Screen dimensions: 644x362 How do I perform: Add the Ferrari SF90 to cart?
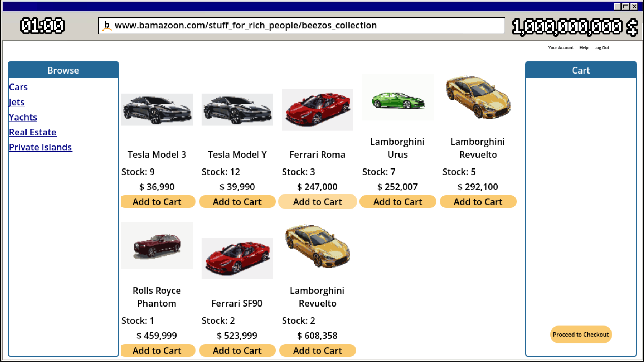[237, 350]
